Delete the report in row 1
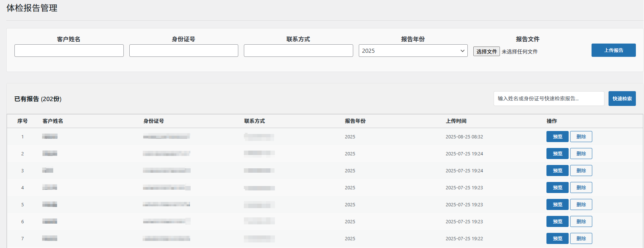This screenshot has height=248, width=644. pyautogui.click(x=581, y=137)
